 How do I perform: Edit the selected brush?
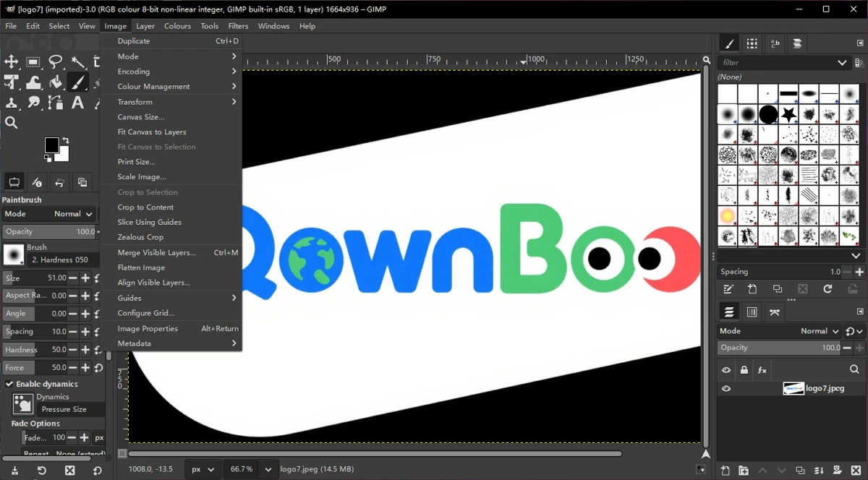pyautogui.click(x=728, y=289)
